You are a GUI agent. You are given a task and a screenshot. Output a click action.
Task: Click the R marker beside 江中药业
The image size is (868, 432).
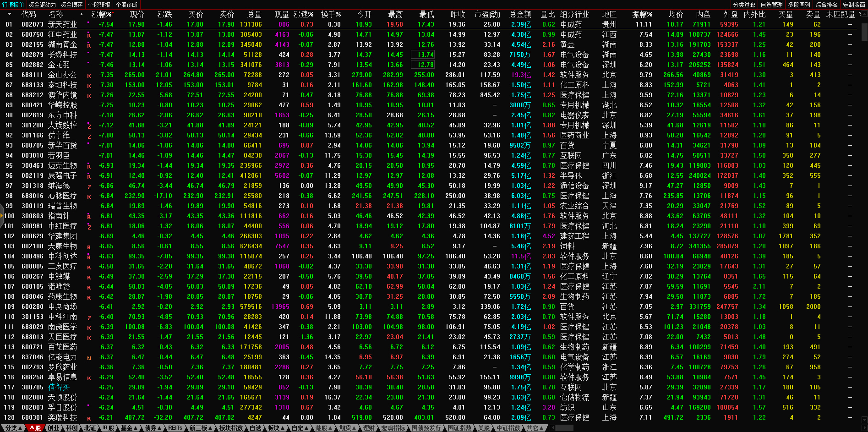(89, 35)
